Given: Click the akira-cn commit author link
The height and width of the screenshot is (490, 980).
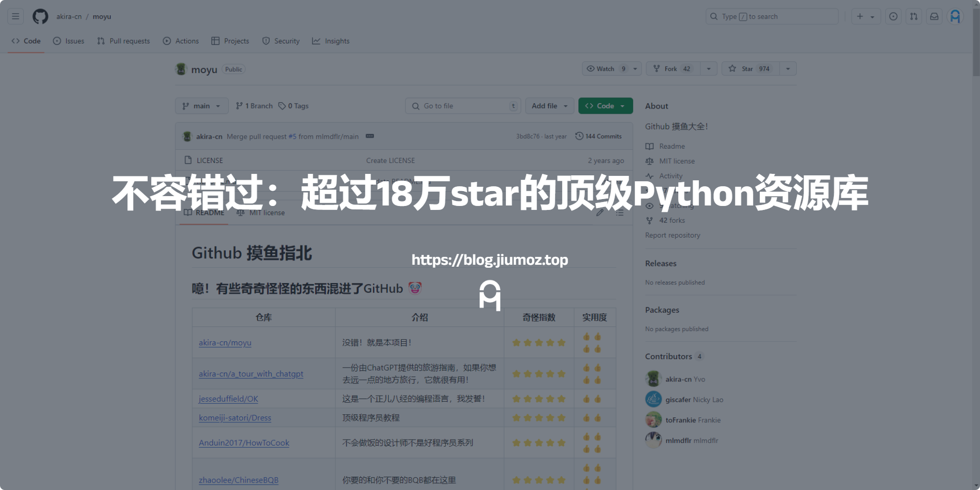Looking at the screenshot, I should tap(209, 136).
